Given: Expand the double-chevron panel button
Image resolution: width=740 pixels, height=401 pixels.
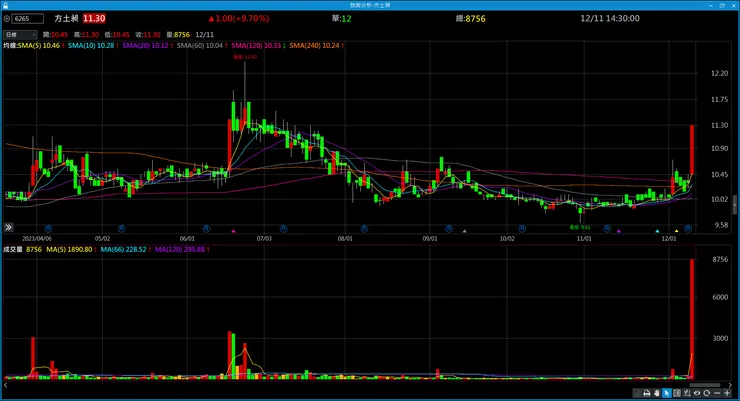Looking at the screenshot, I should 8,227.
